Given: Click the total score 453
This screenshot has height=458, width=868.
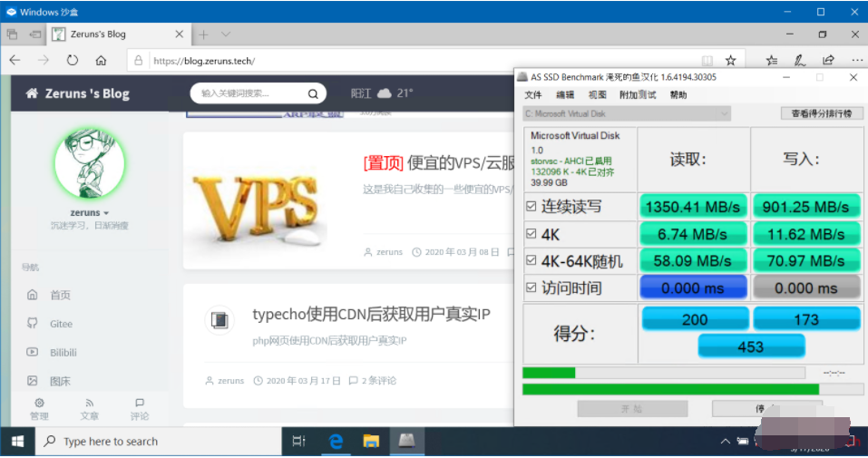Looking at the screenshot, I should click(751, 346).
